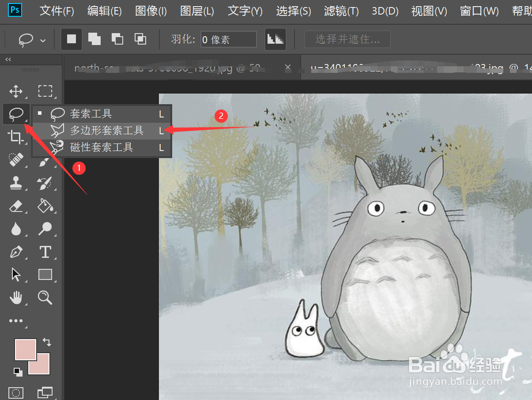Toggle Quick Mask mode
Image resolution: width=532 pixels, height=400 pixels.
(x=16, y=392)
